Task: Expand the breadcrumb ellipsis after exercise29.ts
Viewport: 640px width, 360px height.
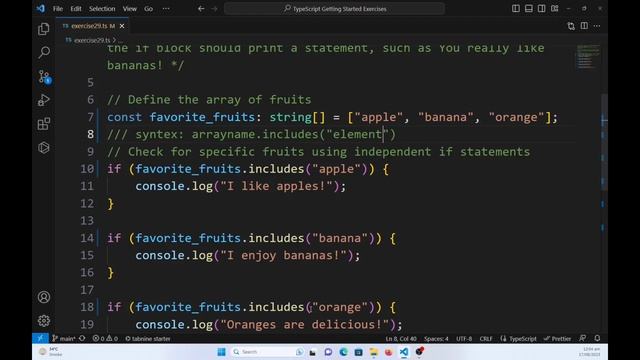Action: coord(120,40)
